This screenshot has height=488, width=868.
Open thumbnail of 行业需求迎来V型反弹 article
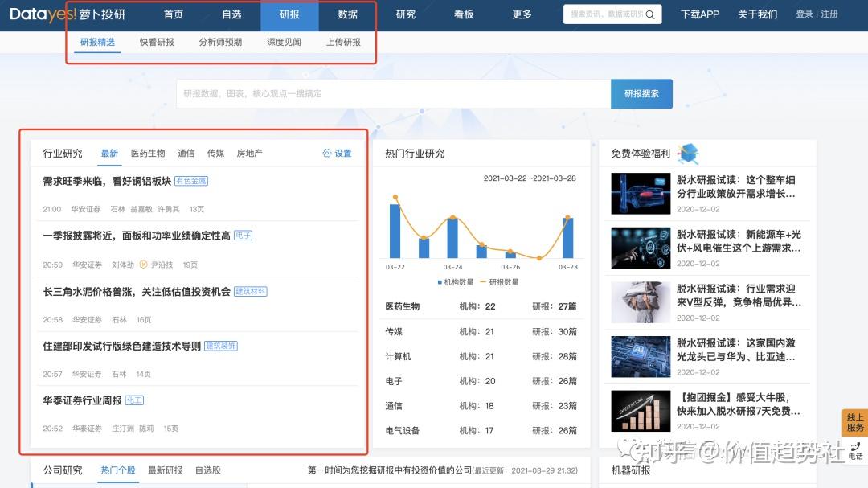click(x=641, y=302)
